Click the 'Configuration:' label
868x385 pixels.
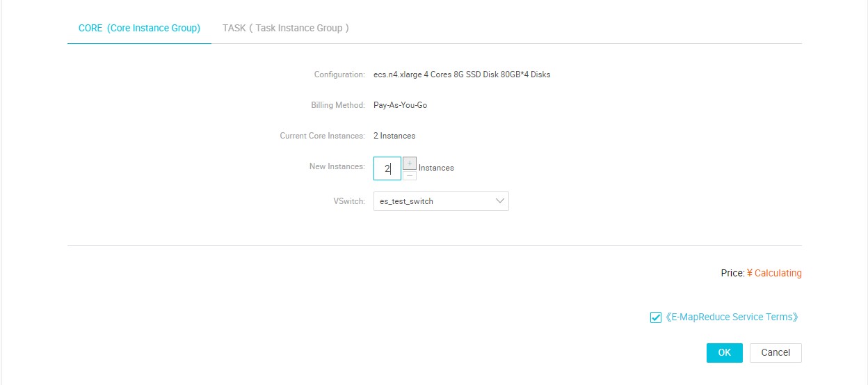pyautogui.click(x=339, y=74)
